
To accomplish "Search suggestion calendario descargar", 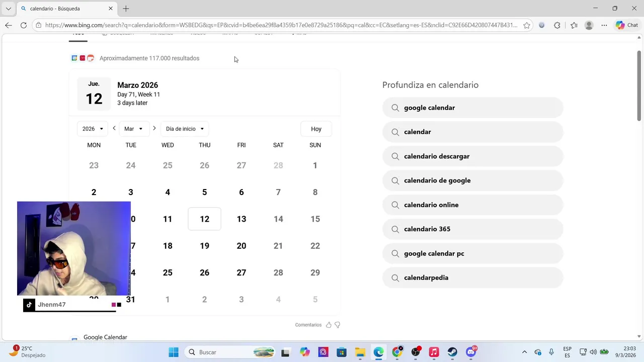I will (472, 156).
